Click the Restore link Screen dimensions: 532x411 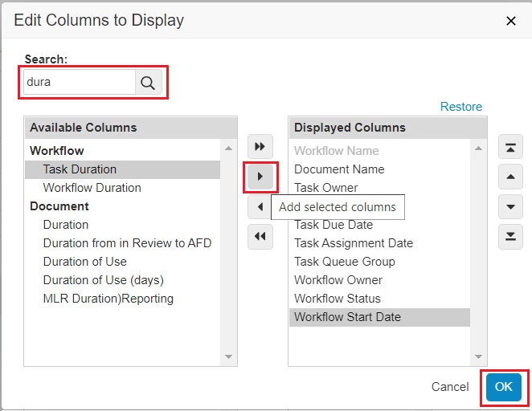pyautogui.click(x=460, y=107)
